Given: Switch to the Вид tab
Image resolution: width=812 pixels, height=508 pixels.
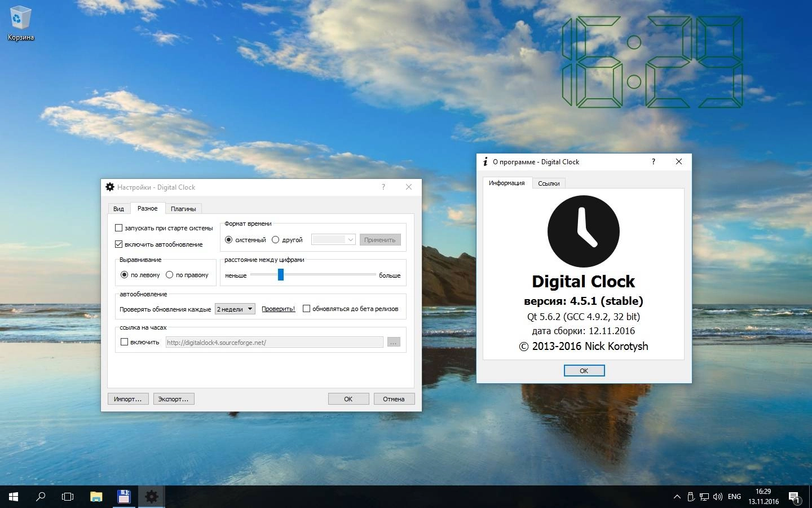Looking at the screenshot, I should [x=118, y=209].
